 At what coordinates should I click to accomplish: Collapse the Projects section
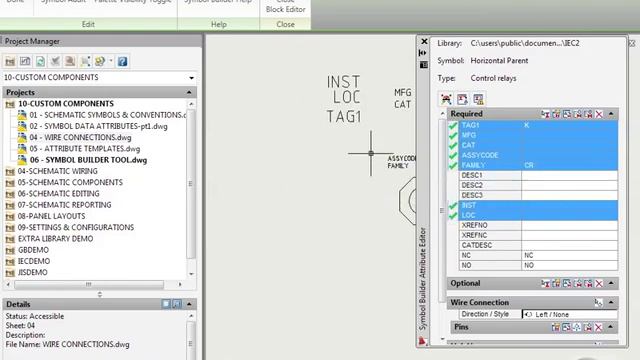(189, 92)
